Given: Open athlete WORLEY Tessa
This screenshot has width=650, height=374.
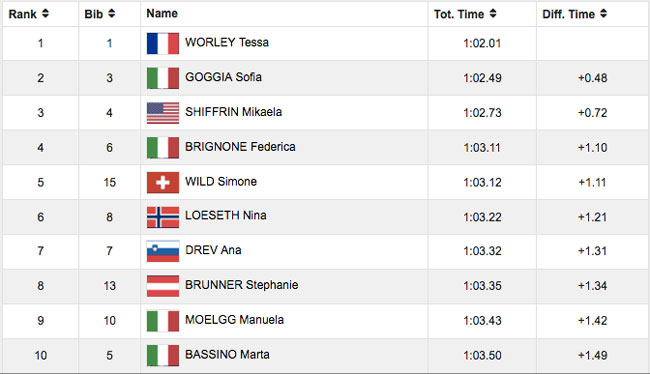Looking at the screenshot, I should pyautogui.click(x=227, y=42).
